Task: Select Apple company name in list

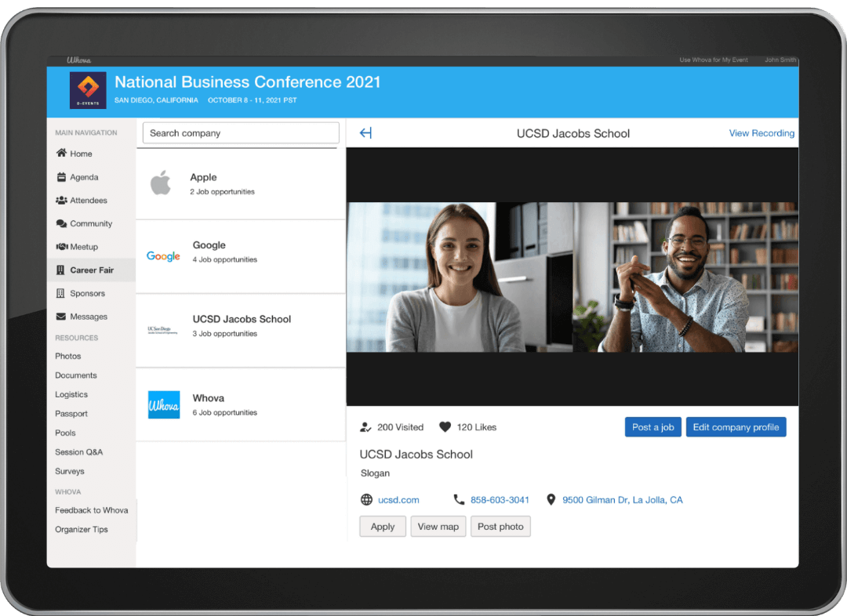Action: (x=203, y=177)
